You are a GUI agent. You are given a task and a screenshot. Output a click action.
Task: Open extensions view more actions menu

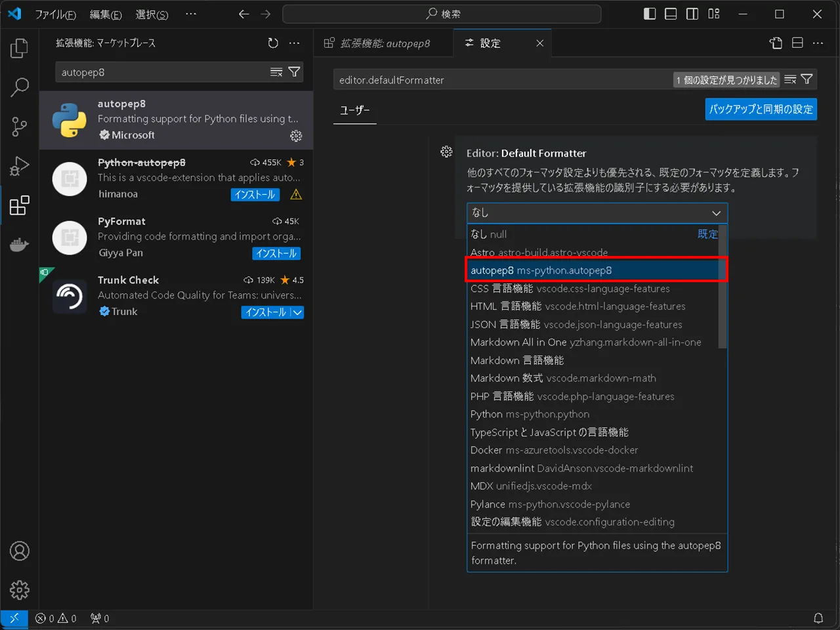click(294, 43)
